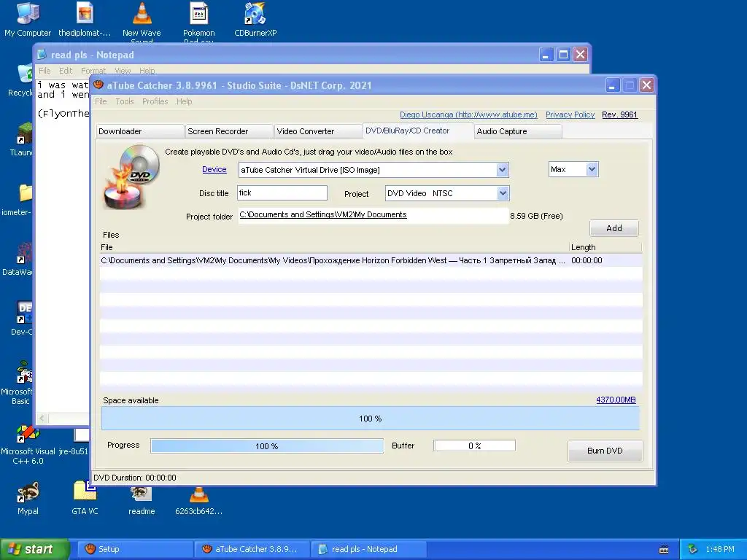Viewport: 747px width, 560px height.
Task: Click the aTube Catcher title bar icon
Action: tap(98, 85)
